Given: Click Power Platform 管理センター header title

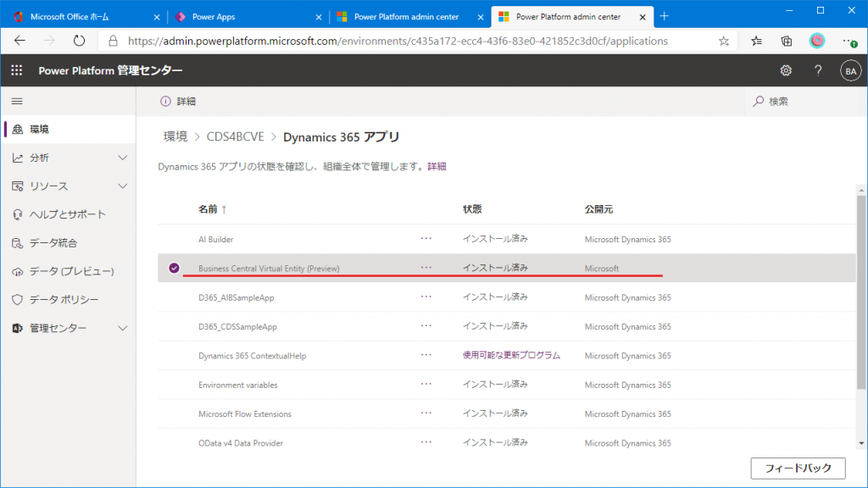Looking at the screenshot, I should [x=110, y=70].
